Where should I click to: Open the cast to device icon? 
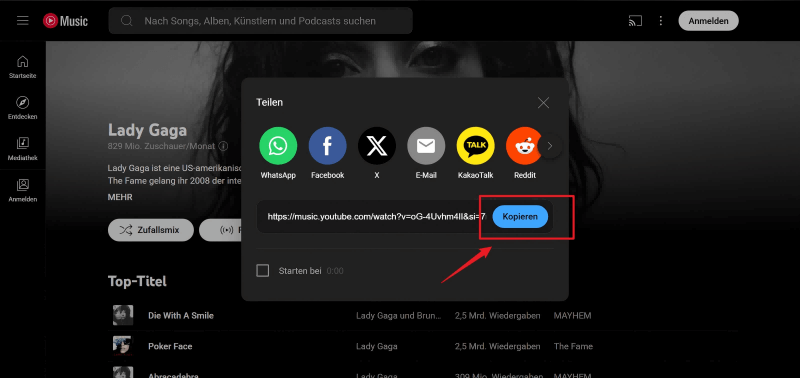(x=635, y=21)
